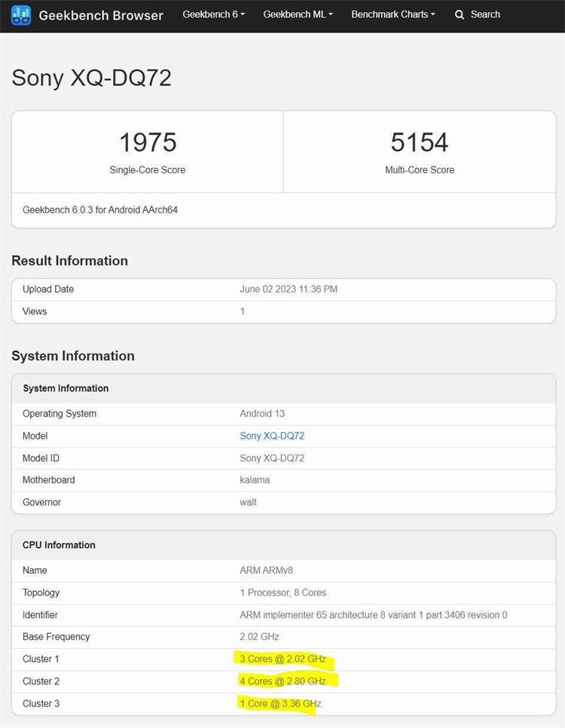
Task: Select the Model ID value text
Action: (x=272, y=458)
